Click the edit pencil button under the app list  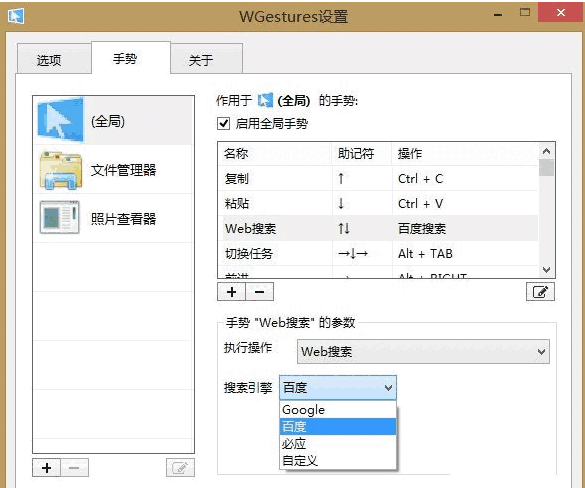(x=180, y=467)
